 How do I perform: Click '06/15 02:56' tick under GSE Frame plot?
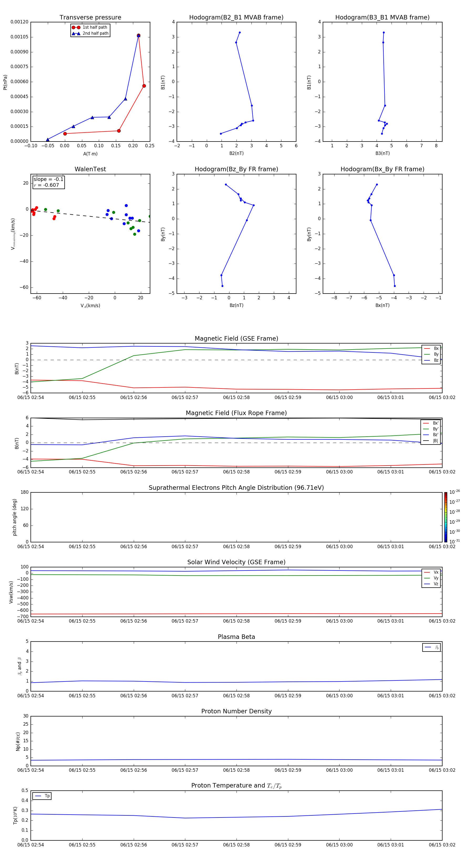tap(134, 398)
